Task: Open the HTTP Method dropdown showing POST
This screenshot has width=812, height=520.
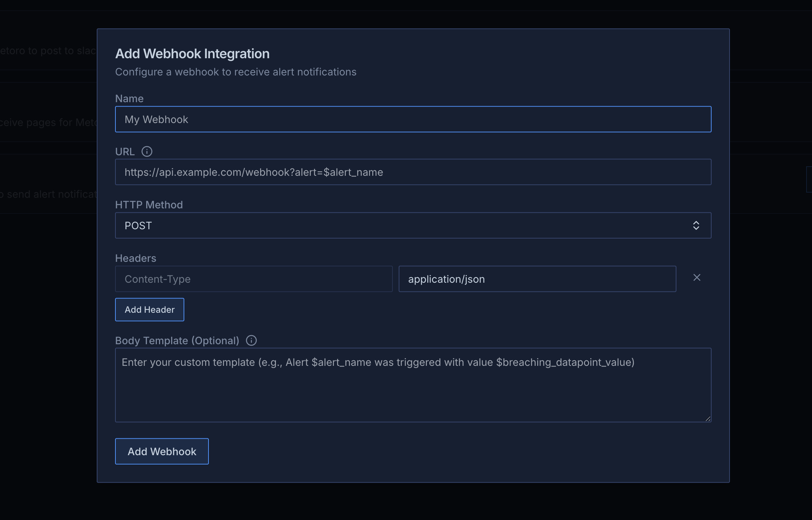Action: pos(403,226)
